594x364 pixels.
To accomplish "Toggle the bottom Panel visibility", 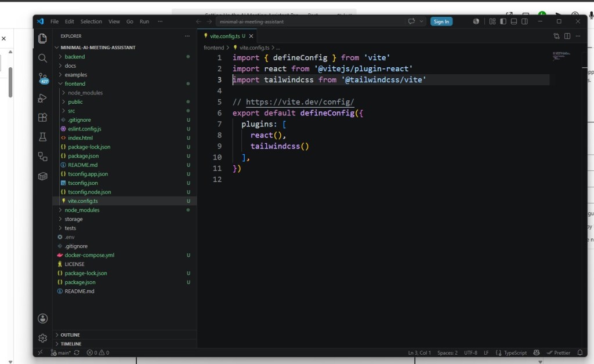I will point(514,21).
